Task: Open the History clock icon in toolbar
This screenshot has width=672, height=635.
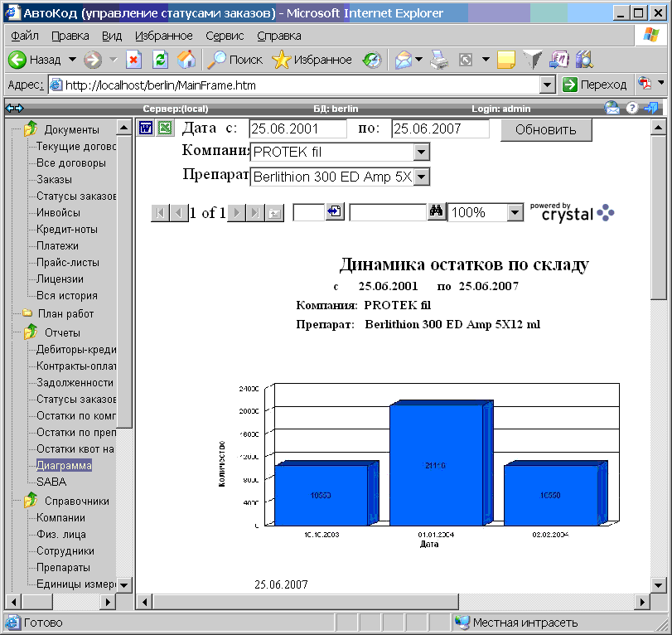Action: coord(371,60)
